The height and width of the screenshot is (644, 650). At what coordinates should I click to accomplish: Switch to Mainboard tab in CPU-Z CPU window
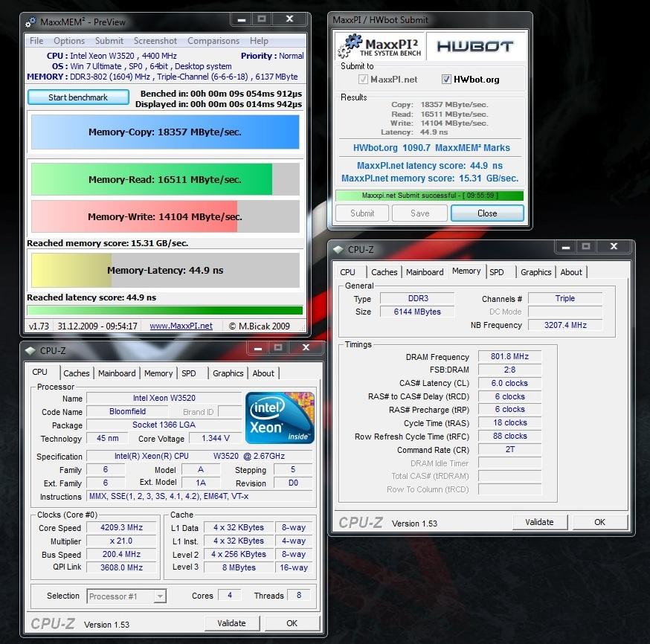[x=117, y=373]
